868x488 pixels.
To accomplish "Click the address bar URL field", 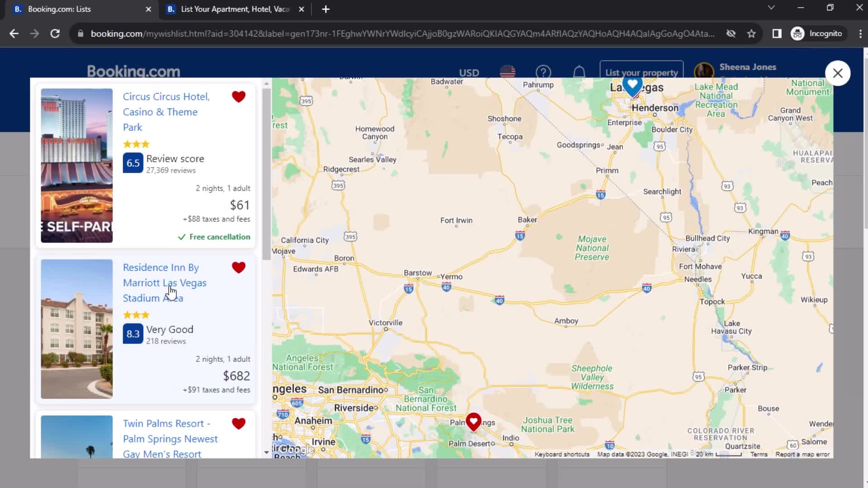I will (402, 33).
